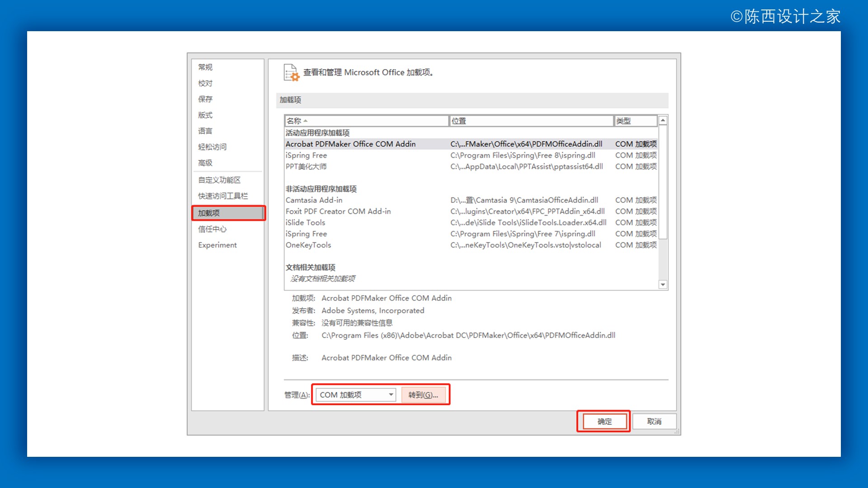Open the 常规 options category
The width and height of the screenshot is (868, 488).
click(205, 67)
